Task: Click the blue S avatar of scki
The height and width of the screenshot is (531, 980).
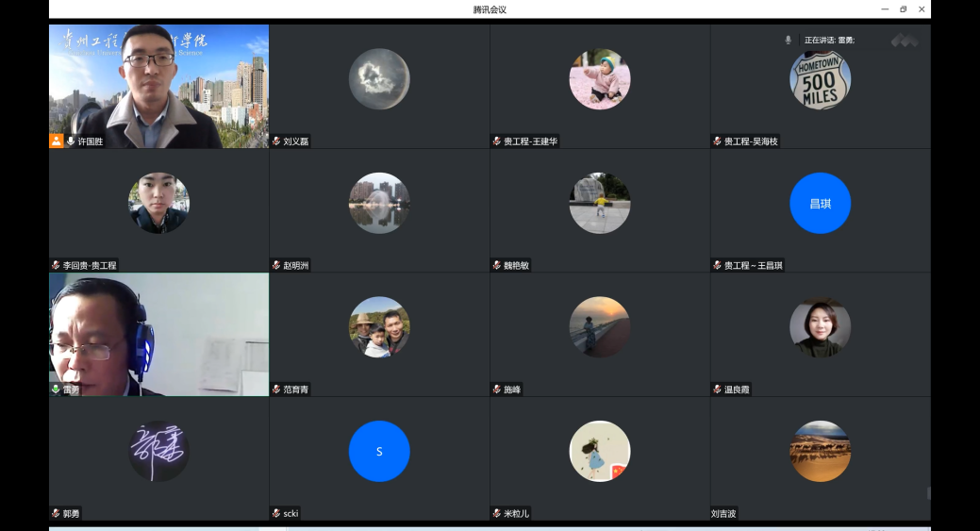Action: click(379, 451)
